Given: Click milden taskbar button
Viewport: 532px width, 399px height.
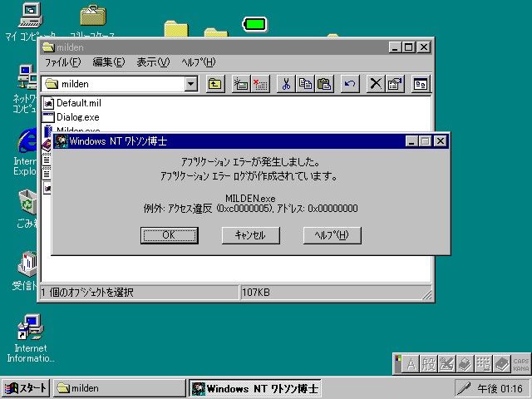Looking at the screenshot, I should coord(120,388).
